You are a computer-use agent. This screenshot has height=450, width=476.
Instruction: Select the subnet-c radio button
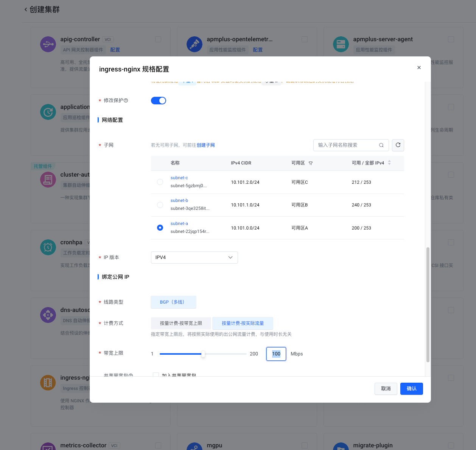coord(160,182)
